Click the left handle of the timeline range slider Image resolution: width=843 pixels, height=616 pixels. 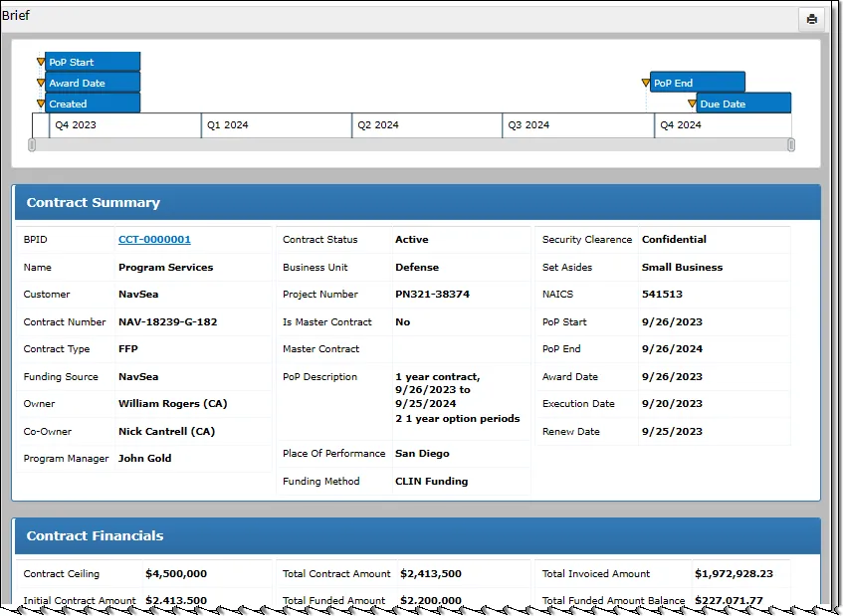click(32, 145)
